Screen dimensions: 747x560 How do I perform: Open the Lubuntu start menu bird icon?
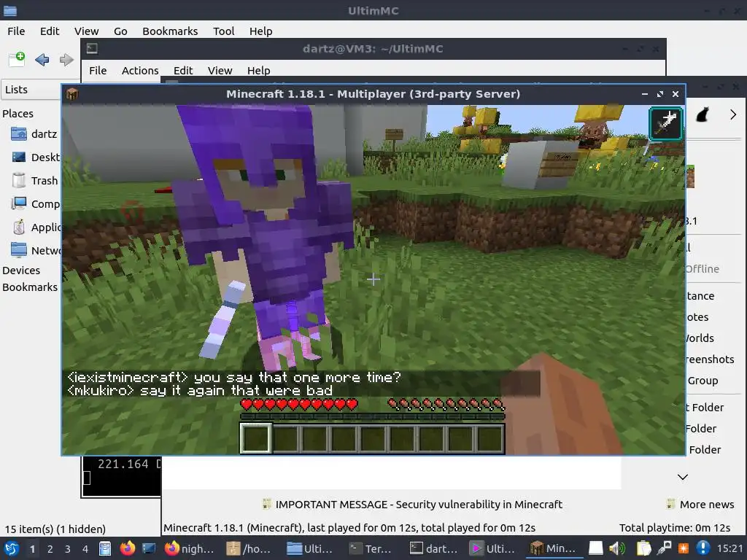click(10, 548)
